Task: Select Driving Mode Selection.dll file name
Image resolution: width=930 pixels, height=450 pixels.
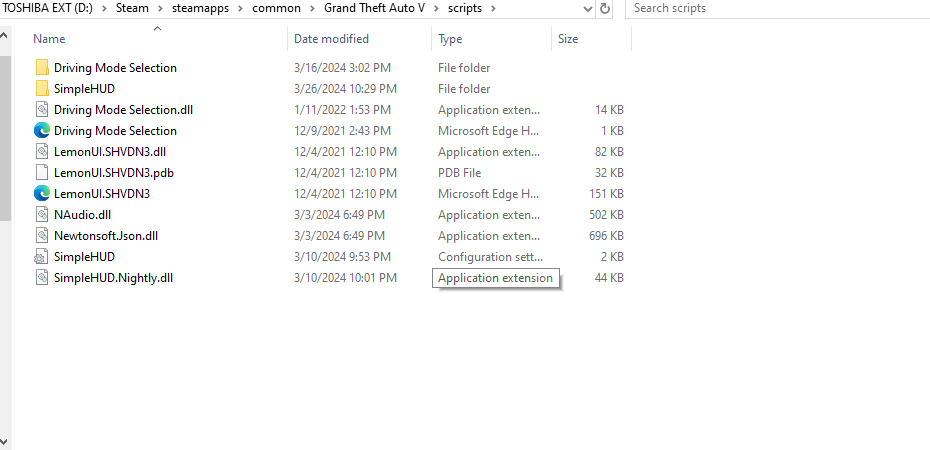Action: [x=123, y=110]
